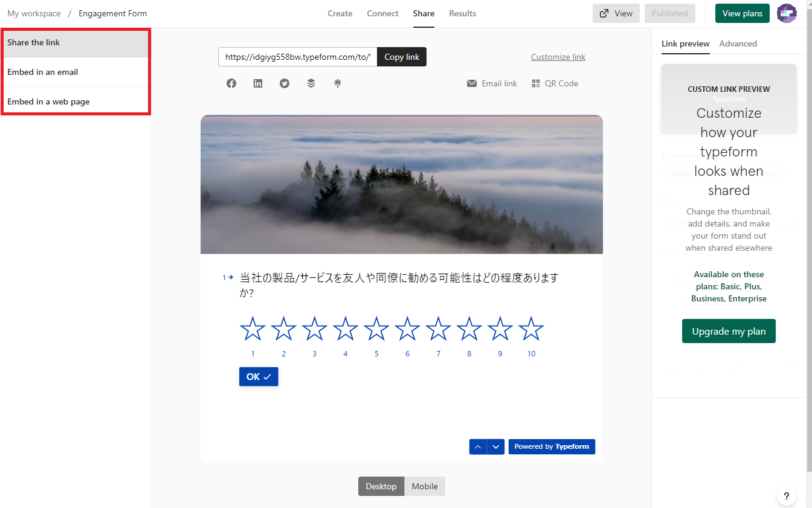Share the form on LinkedIn
The width and height of the screenshot is (812, 508).
pos(258,84)
